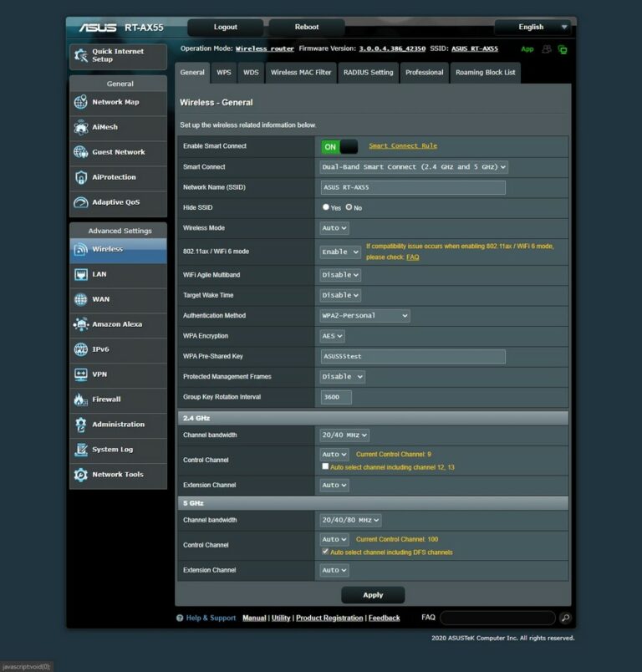Check auto select channel including 12, 13

click(325, 466)
